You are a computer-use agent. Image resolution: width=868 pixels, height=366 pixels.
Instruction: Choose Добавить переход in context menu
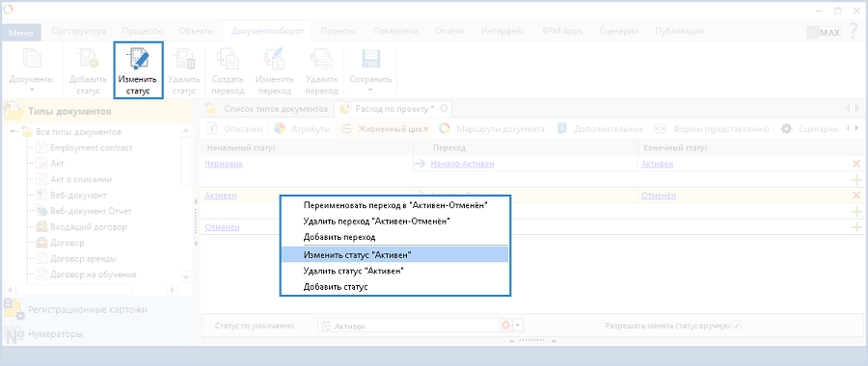coord(395,237)
